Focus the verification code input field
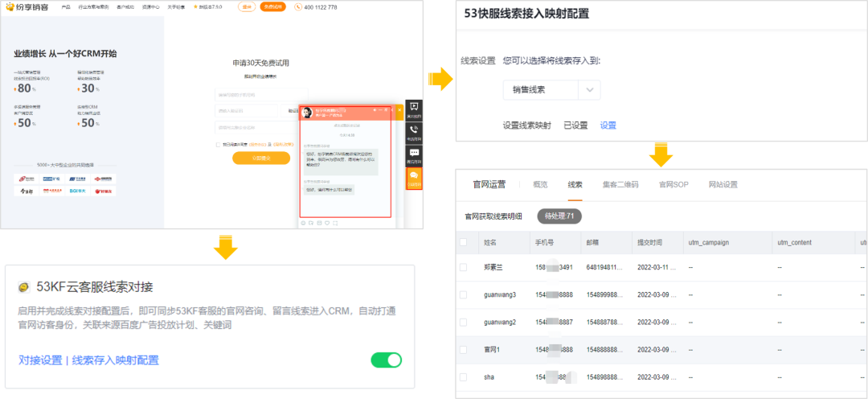Screen dimensions: 868x399 247,111
